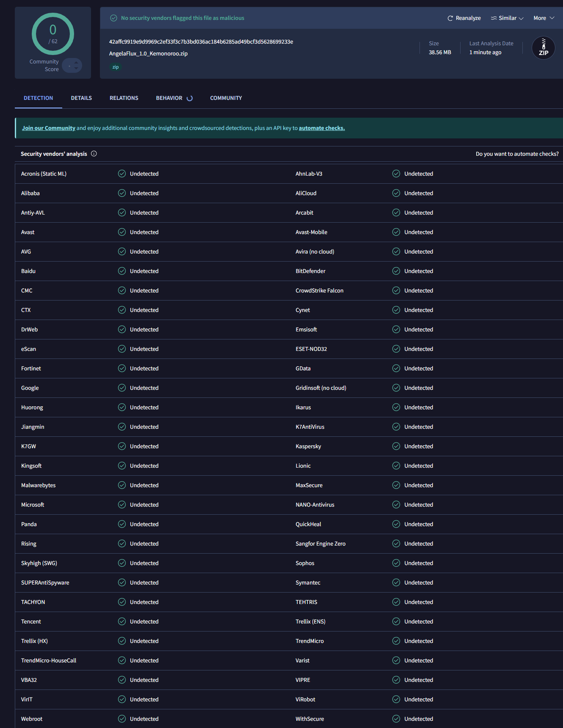Click the Google undetected check icon
The width and height of the screenshot is (563, 728).
(x=122, y=388)
